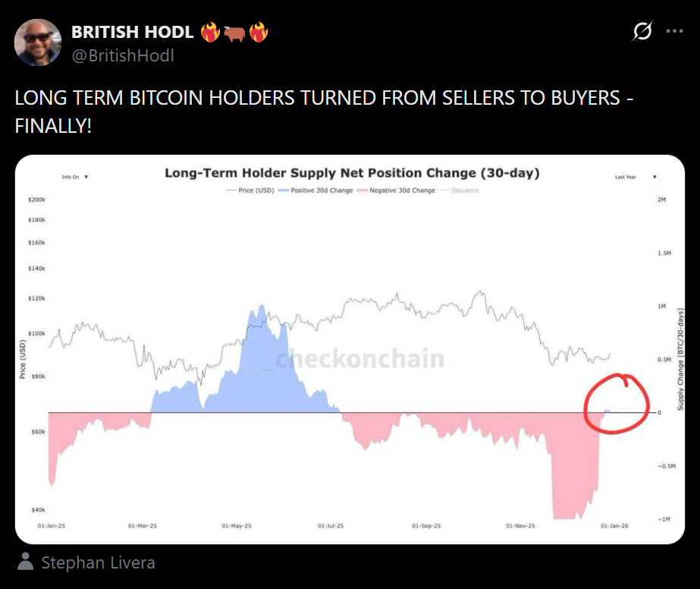
Task: Open the Info On dropdown
Action: point(75,177)
